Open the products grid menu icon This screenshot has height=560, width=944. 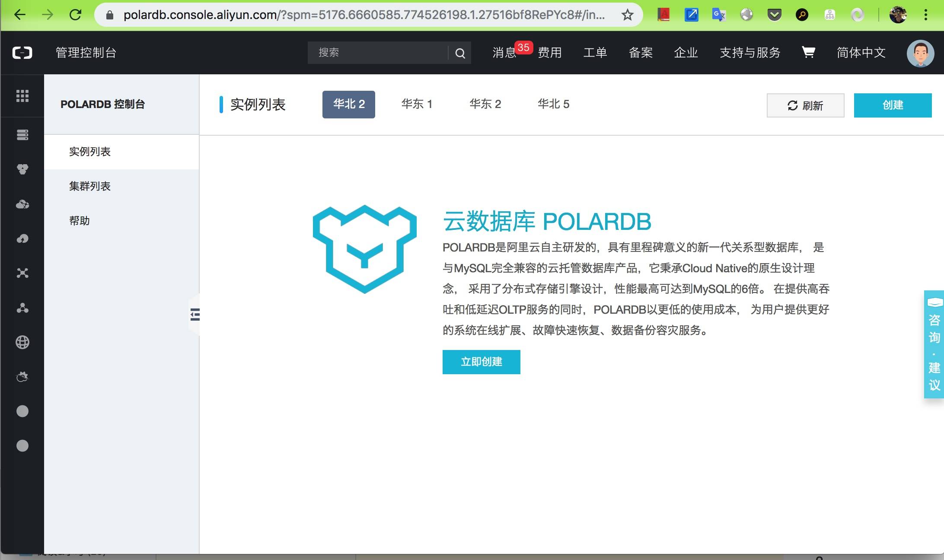[x=22, y=95]
